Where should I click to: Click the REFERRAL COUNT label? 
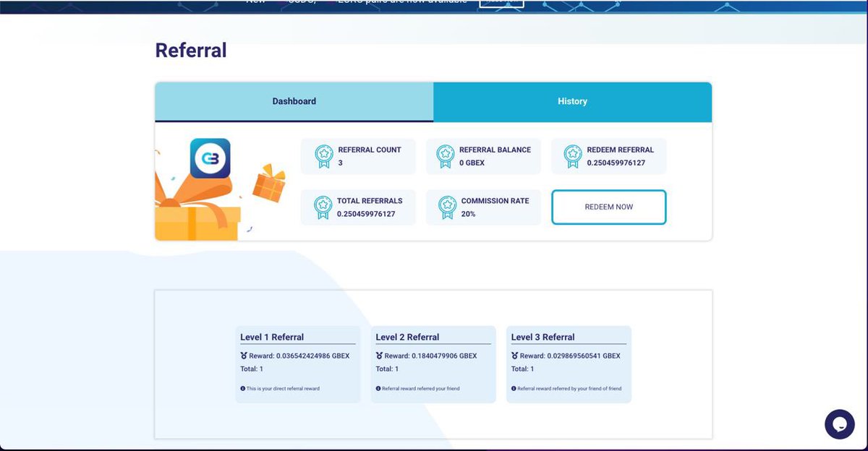coord(370,150)
